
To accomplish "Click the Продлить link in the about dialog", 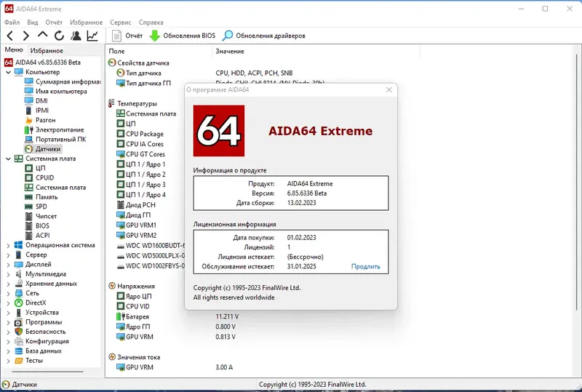I will pyautogui.click(x=366, y=266).
